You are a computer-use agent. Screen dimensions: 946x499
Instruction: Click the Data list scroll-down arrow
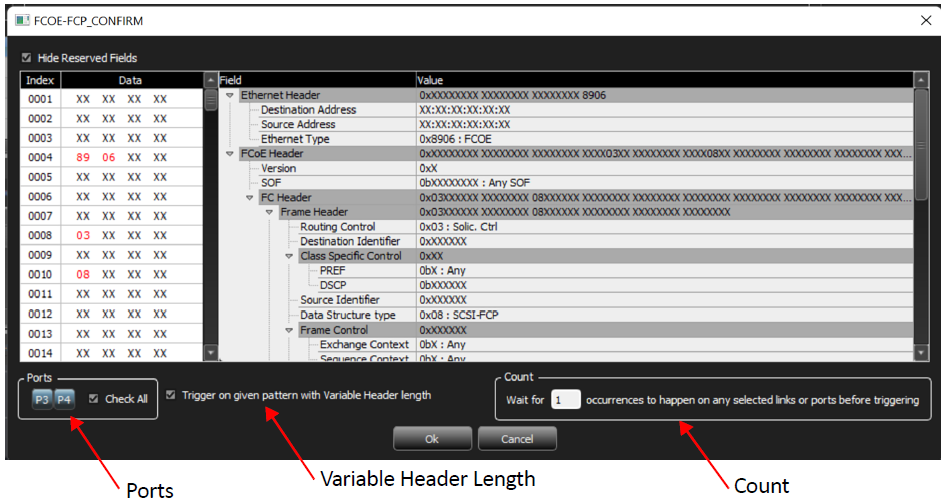click(211, 352)
